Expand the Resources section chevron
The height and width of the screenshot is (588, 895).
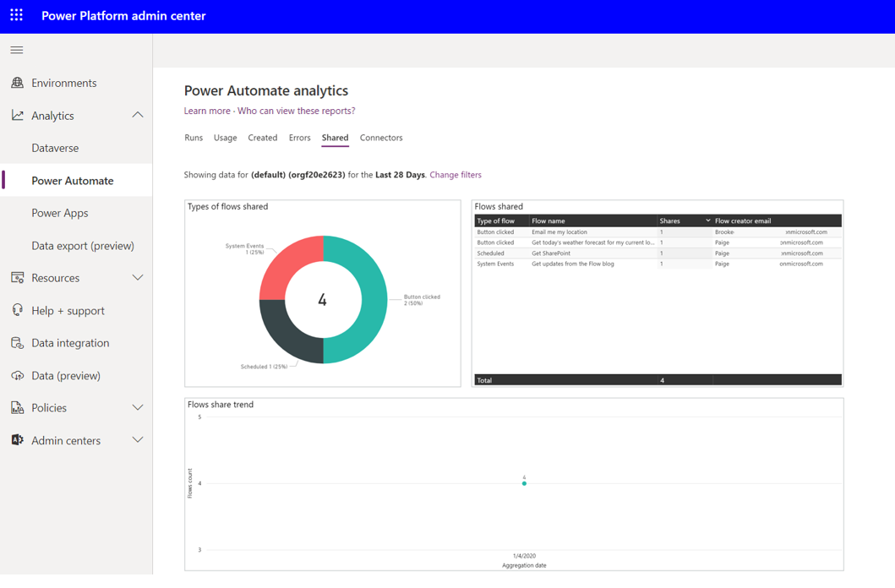[x=137, y=278]
